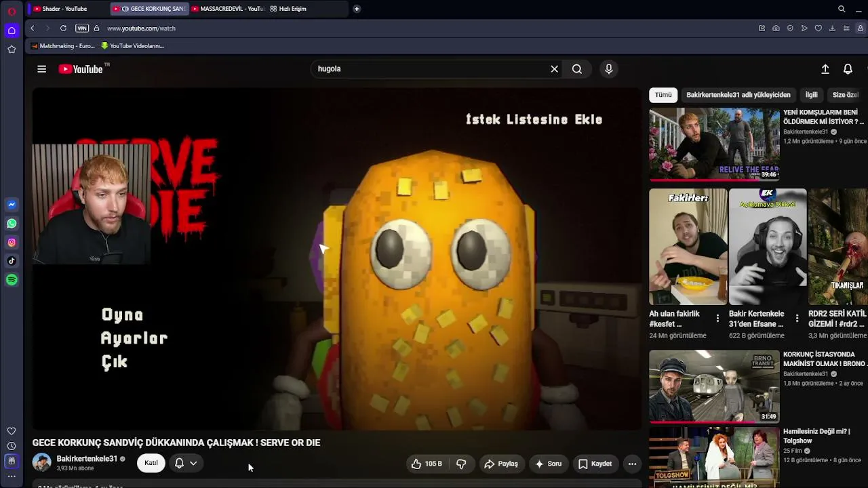Open bookmarks star in Opera sidebar
The height and width of the screenshot is (488, 868).
pyautogui.click(x=12, y=49)
